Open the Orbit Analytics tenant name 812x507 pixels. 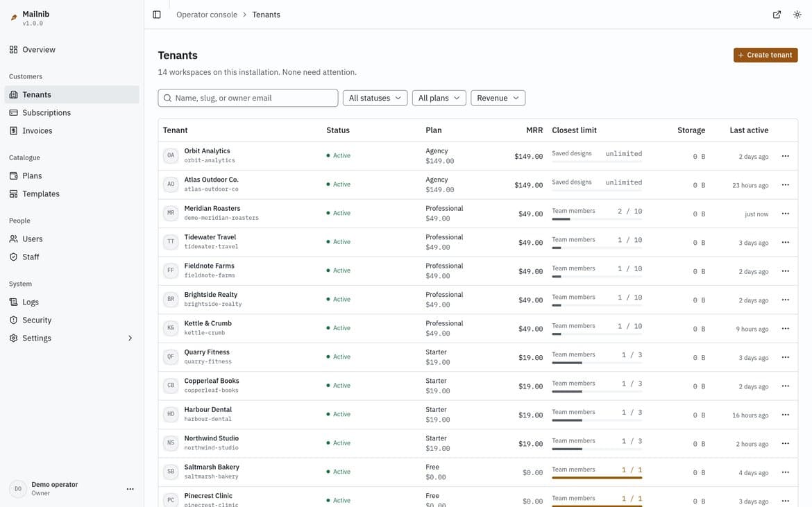207,151
